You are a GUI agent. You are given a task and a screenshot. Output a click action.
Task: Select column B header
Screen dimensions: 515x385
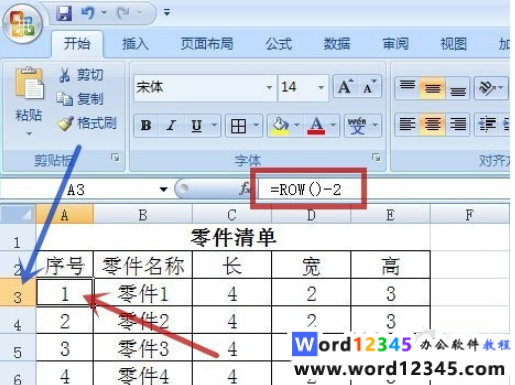143,214
